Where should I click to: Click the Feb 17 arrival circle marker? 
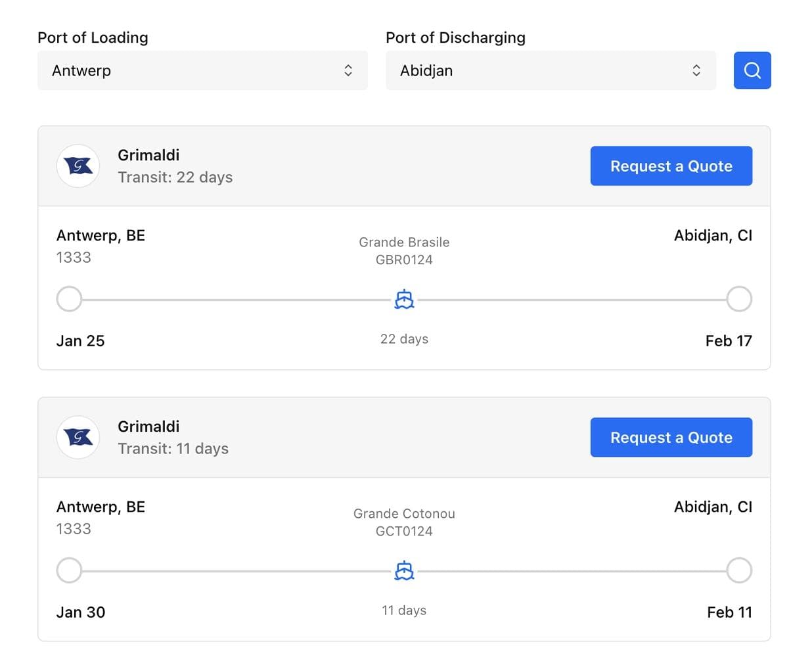(x=739, y=299)
